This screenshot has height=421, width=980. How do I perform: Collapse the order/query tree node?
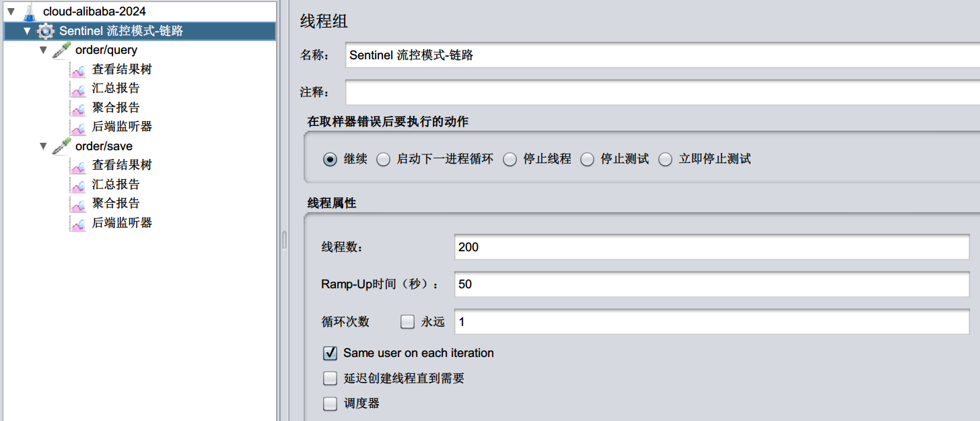44,51
